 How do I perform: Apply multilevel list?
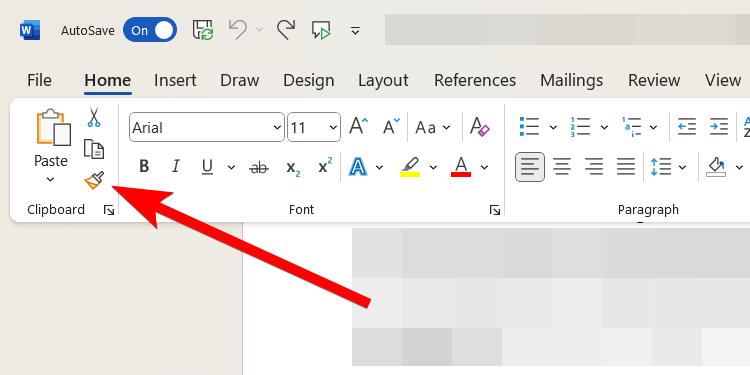(x=631, y=127)
